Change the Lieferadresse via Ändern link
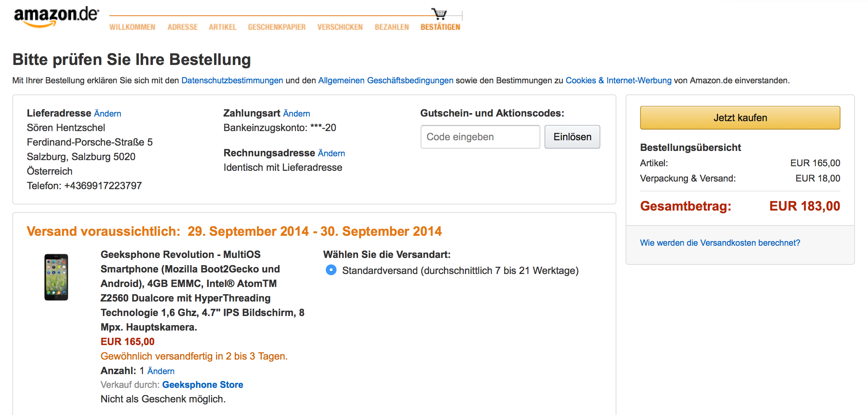Image resolution: width=868 pixels, height=415 pixels. click(107, 113)
